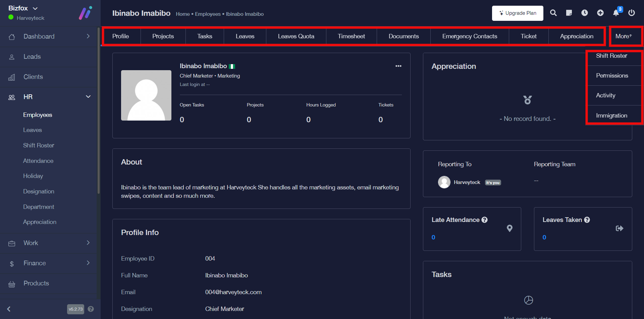The height and width of the screenshot is (319, 644).
Task: Click the sticky notes icon
Action: 569,13
